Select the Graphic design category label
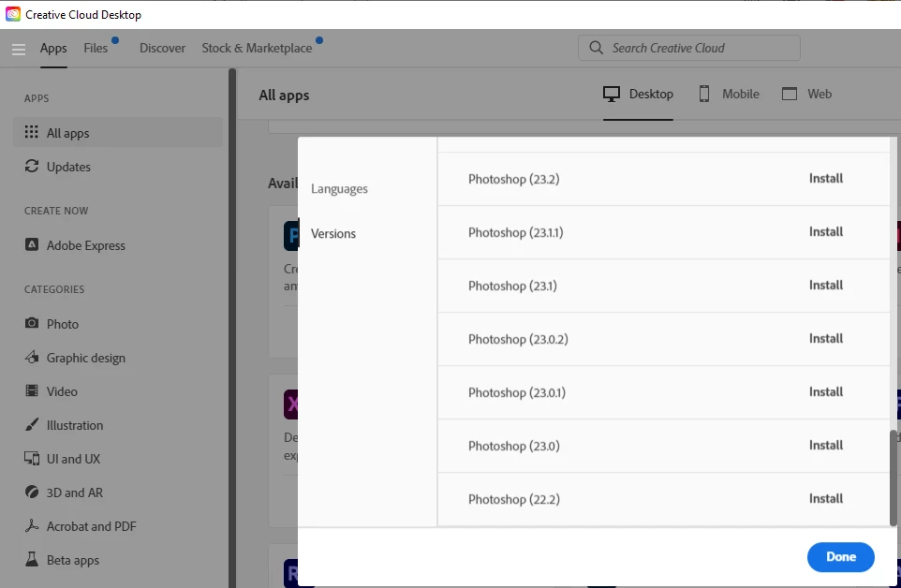The height and width of the screenshot is (588, 901). [x=85, y=359]
